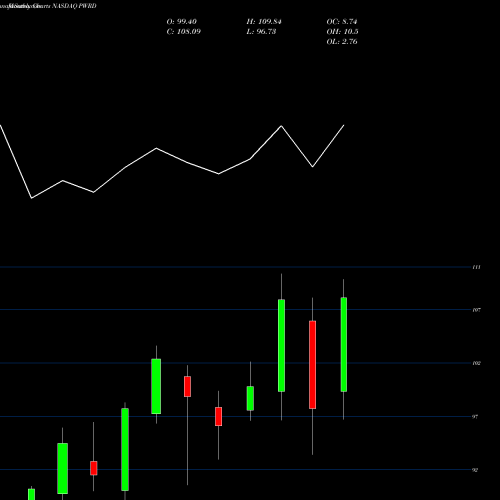This screenshot has width=500, height=500.
Task: Click the 102 price axis label
Action: 477,363
